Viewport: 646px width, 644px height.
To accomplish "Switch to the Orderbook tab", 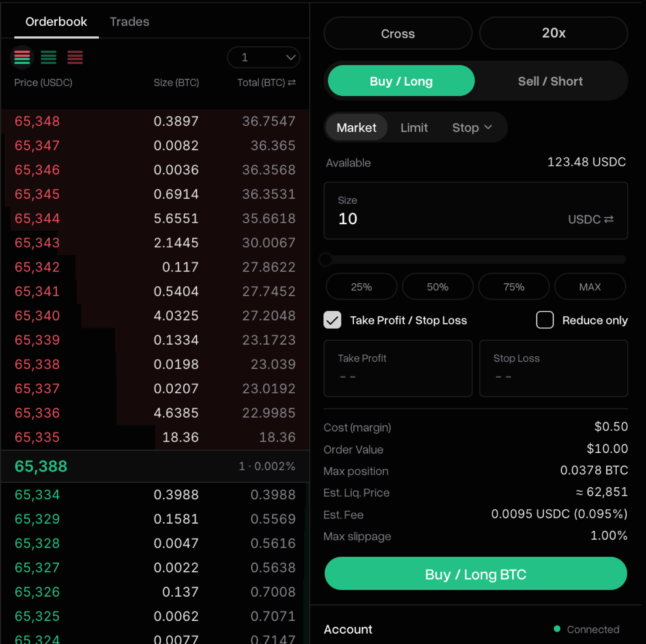I will (x=56, y=22).
